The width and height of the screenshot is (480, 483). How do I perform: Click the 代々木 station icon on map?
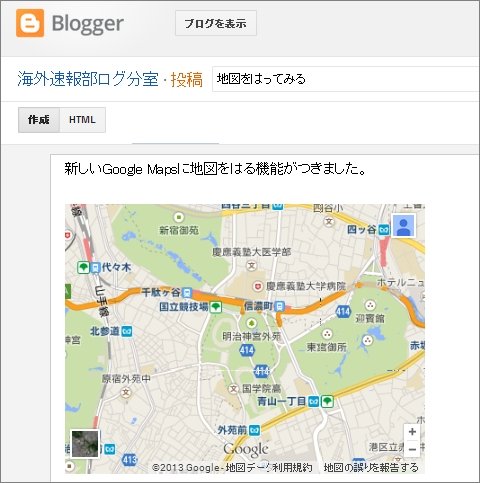[95, 268]
